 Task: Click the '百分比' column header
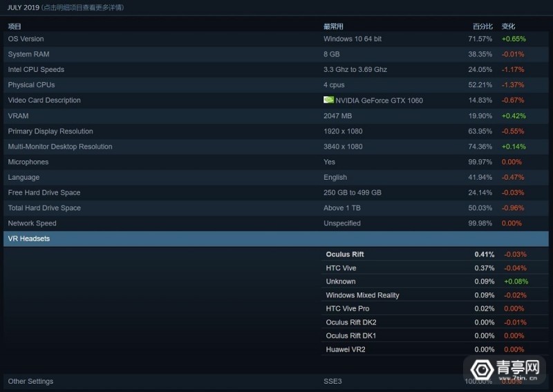(x=482, y=26)
